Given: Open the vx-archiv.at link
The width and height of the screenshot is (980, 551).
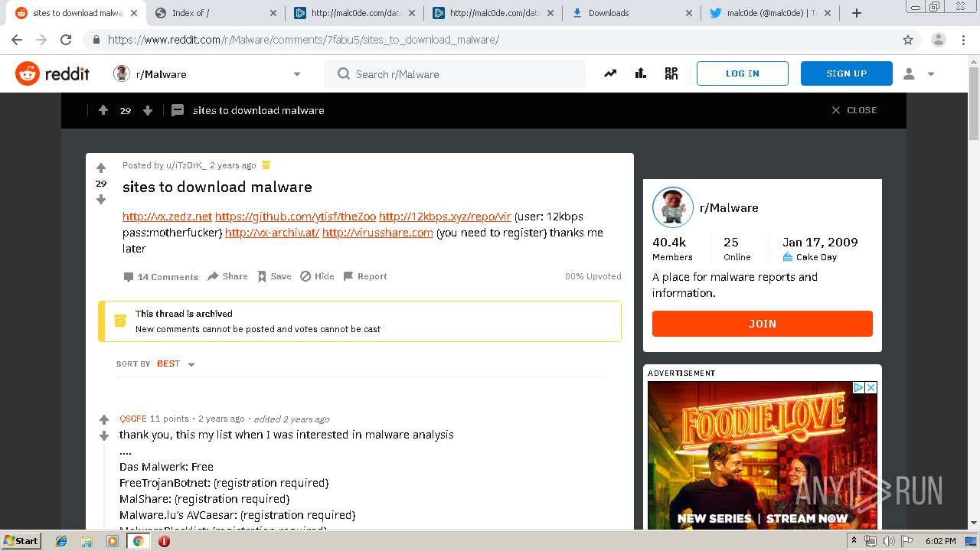Looking at the screenshot, I should click(272, 233).
